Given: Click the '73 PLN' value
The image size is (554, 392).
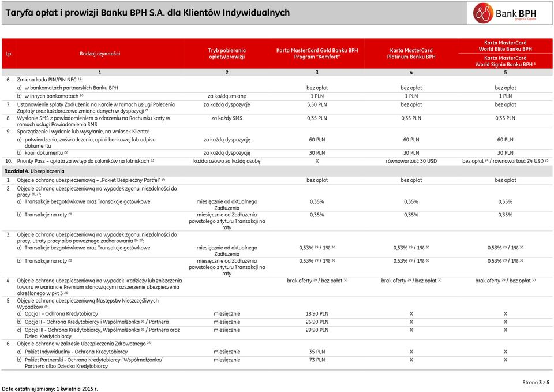Looking at the screenshot, I should click(317, 360).
